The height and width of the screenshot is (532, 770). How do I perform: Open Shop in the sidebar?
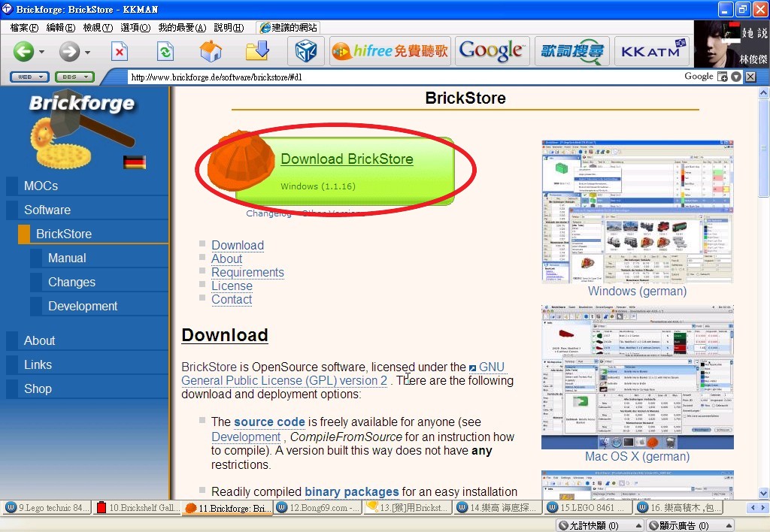point(38,388)
